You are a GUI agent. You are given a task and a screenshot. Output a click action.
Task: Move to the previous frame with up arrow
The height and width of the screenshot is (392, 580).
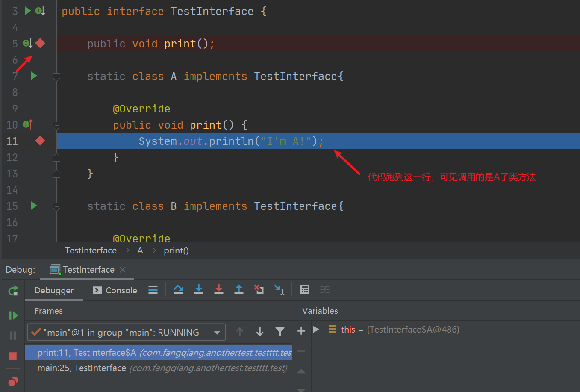[240, 332]
